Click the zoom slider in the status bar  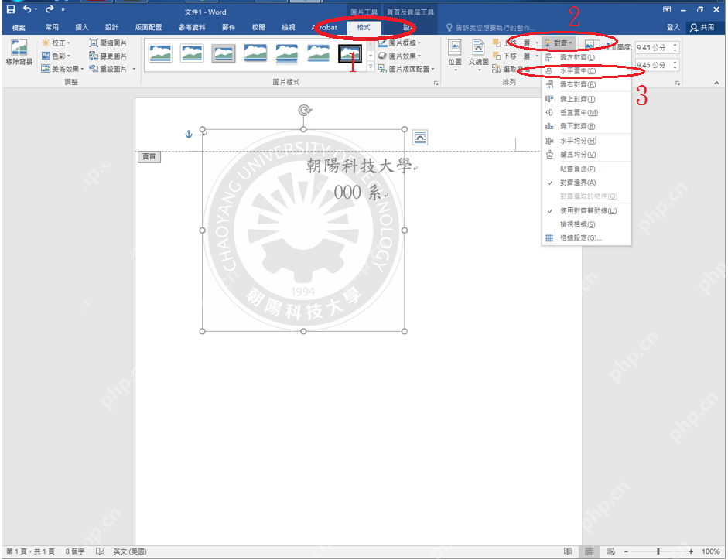[x=658, y=551]
